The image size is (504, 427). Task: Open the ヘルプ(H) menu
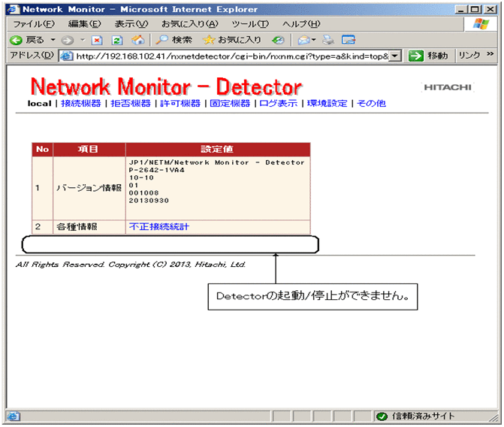(x=301, y=24)
